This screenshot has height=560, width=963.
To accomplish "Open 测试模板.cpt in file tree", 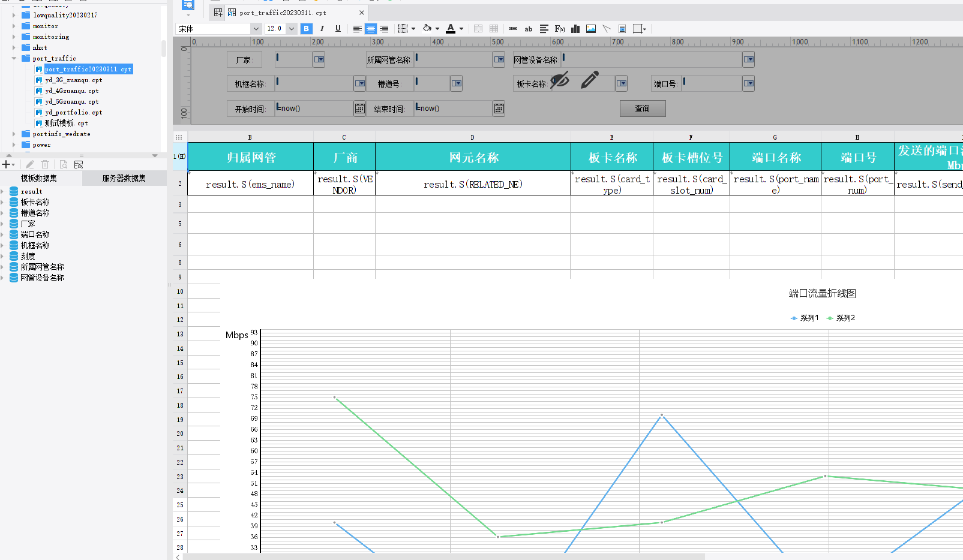I will 67,123.
